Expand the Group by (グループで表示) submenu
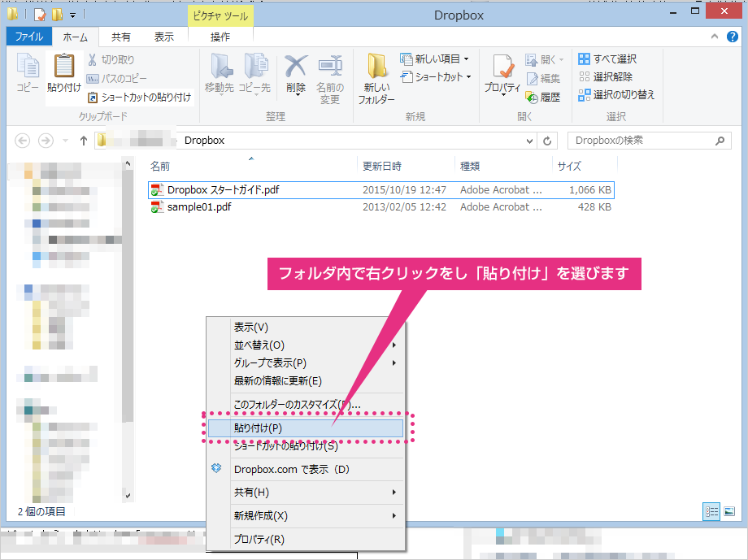This screenshot has height=560, width=748. [x=394, y=363]
